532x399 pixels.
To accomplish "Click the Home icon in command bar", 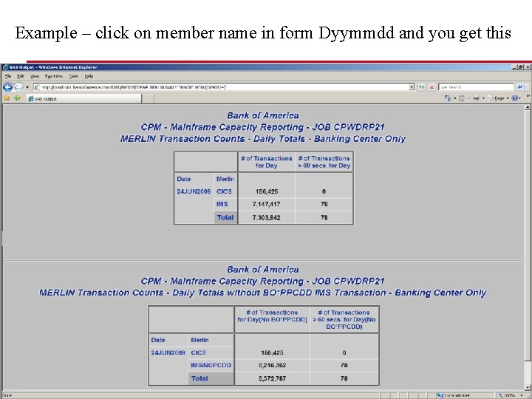I will coord(448,98).
